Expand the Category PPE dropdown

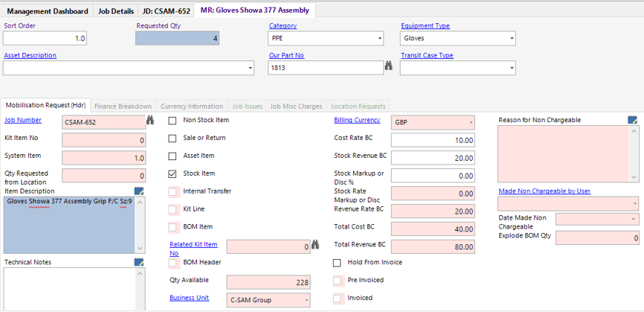pyautogui.click(x=379, y=38)
